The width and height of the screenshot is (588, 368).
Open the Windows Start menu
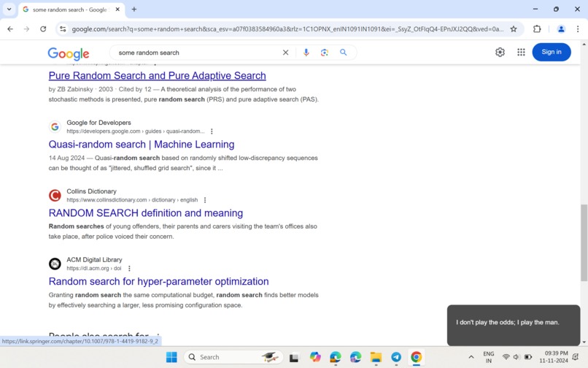[171, 357]
